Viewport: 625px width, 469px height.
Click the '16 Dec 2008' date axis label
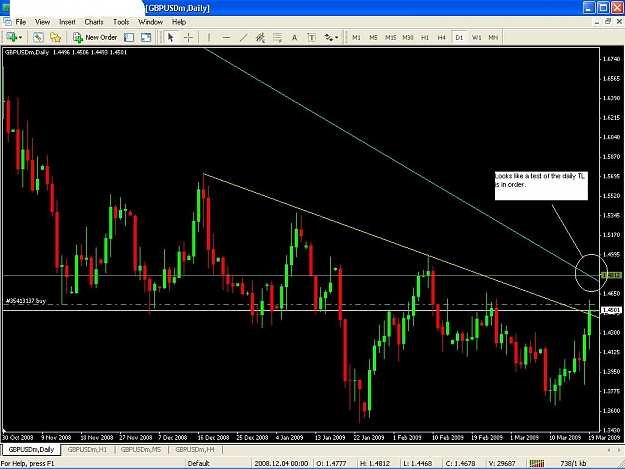tap(213, 438)
